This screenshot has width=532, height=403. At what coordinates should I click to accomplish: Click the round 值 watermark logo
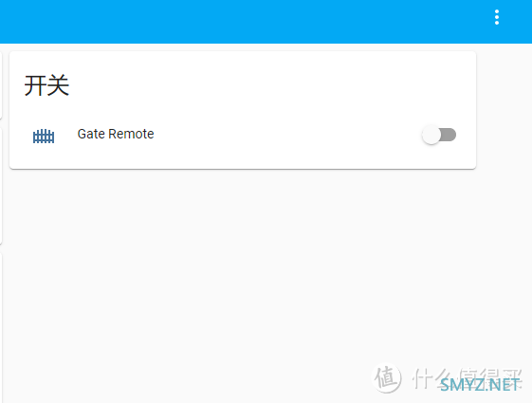(387, 378)
